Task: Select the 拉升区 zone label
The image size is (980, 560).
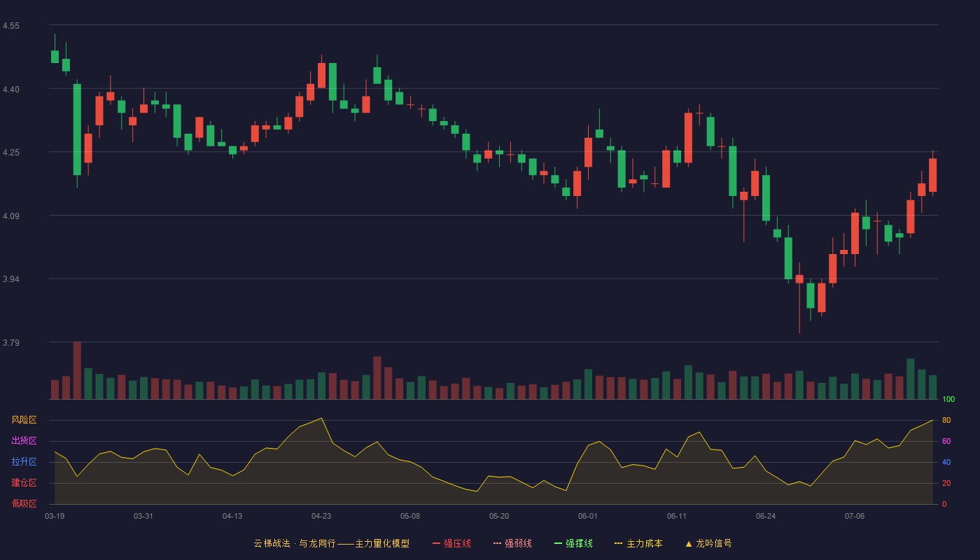Action: [24, 462]
